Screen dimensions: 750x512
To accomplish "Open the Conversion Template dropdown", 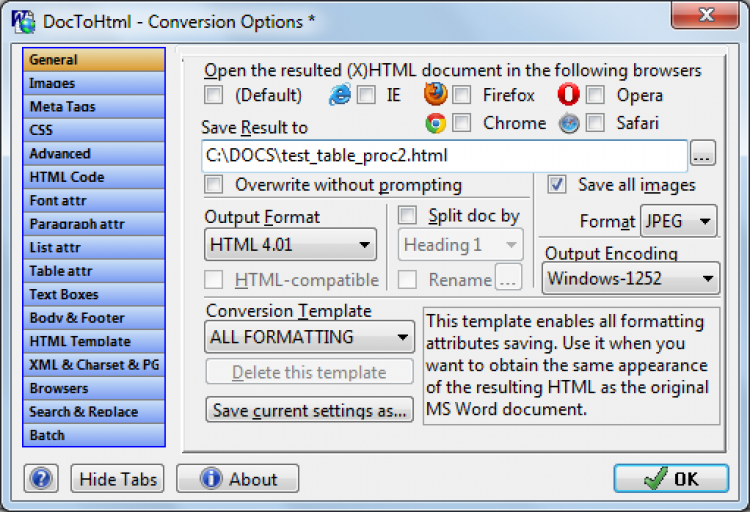I will pos(309,337).
